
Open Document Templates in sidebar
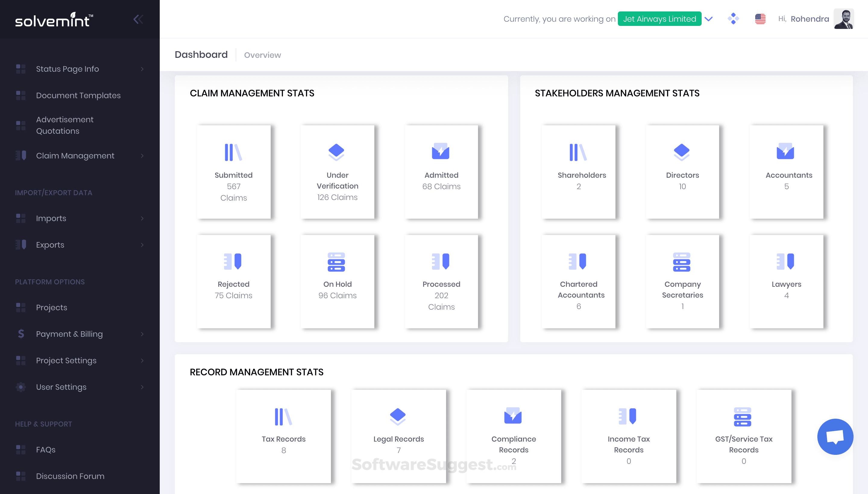tap(78, 95)
